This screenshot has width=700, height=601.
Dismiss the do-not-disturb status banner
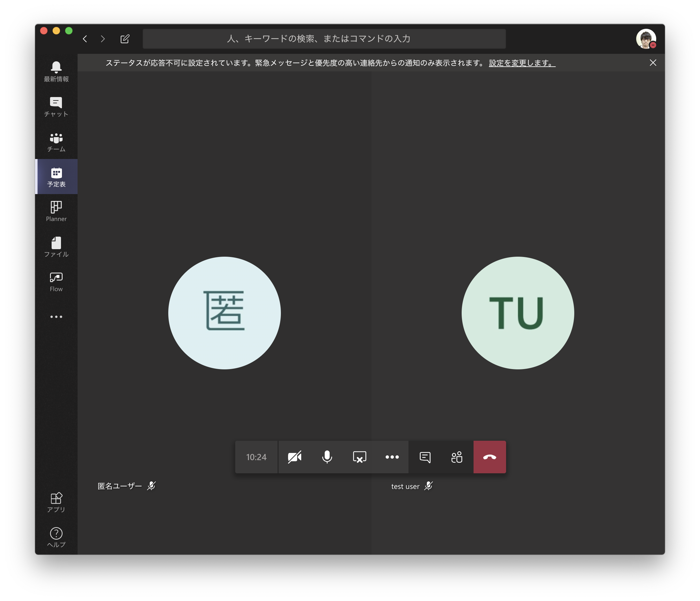(653, 63)
